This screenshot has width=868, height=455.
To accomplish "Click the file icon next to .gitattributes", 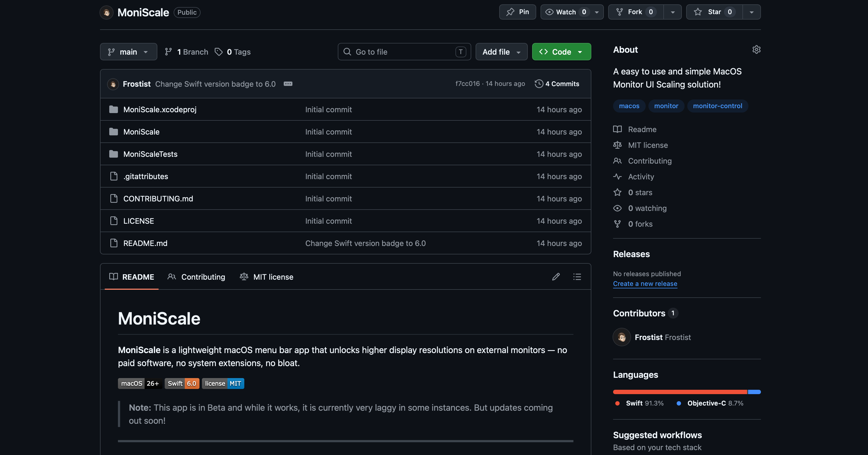I will point(114,176).
